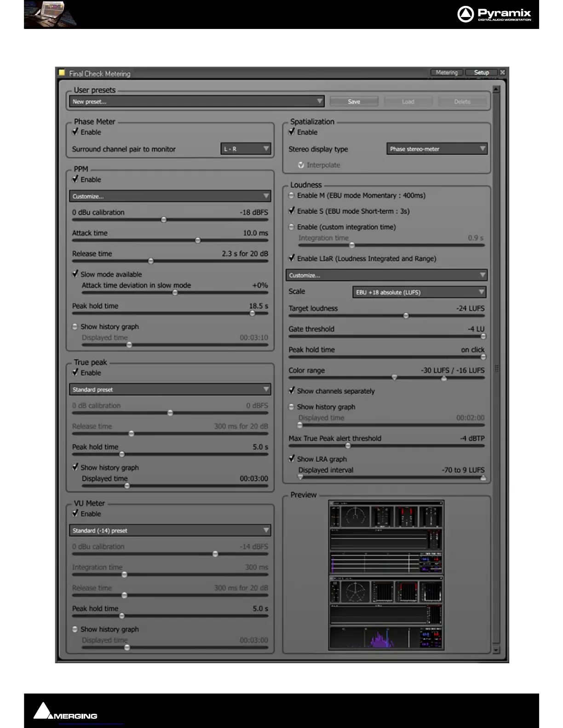563x728 pixels.
Task: Click the PPM 0 dBu calibration slider
Action: point(170,220)
